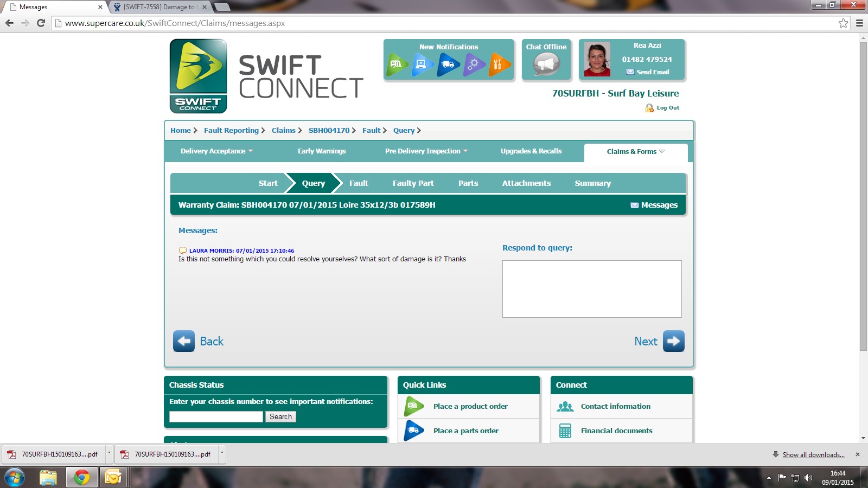Open the light-blue laptop notification icon
Viewport: 868px width, 488px height.
point(423,65)
